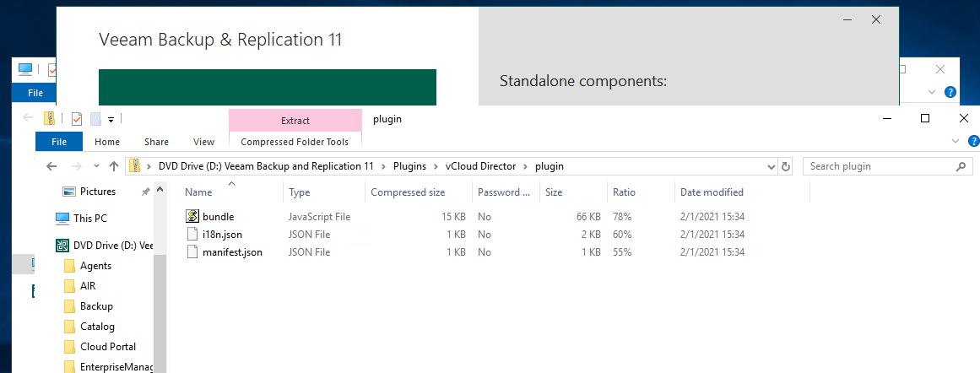The image size is (980, 373).
Task: Click the bundle JavaScript file icon
Action: tap(192, 217)
